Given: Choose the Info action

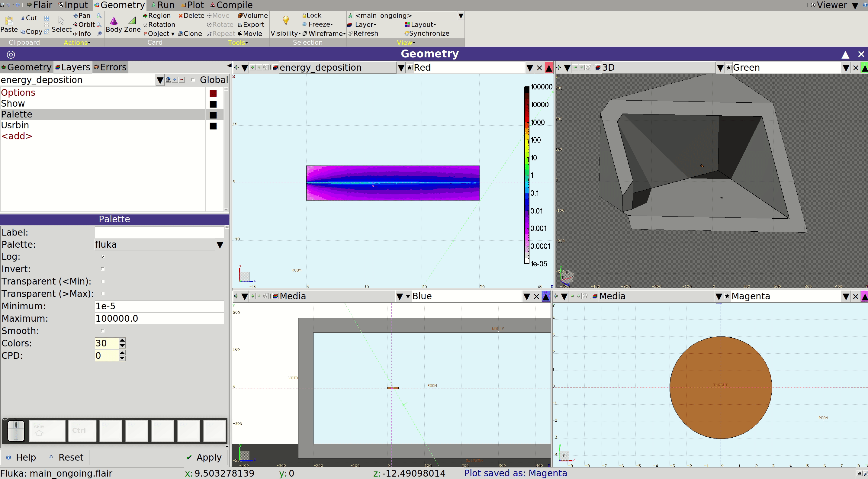Looking at the screenshot, I should tap(82, 34).
